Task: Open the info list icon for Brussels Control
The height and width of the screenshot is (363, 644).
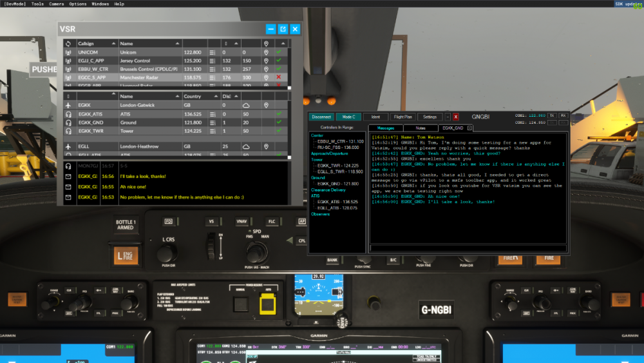Action: 213,69
